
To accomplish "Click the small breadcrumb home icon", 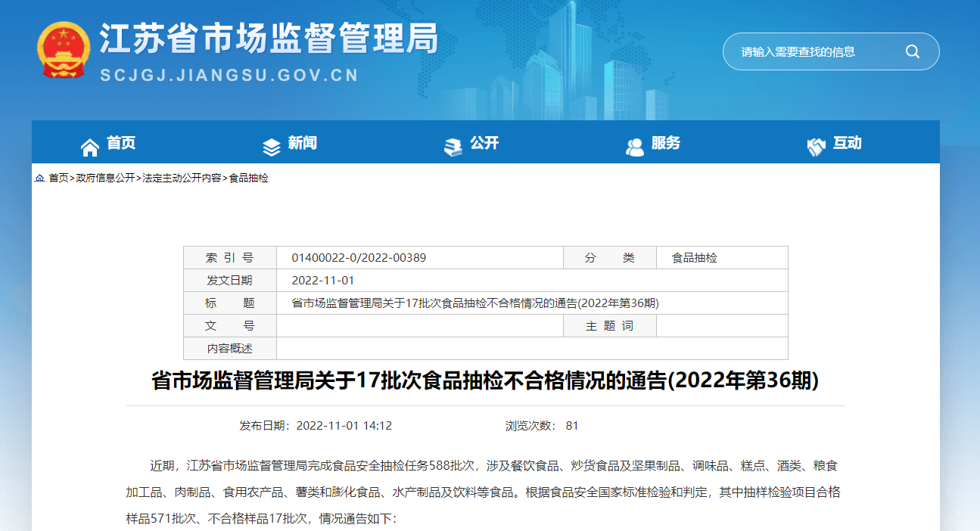I will click(39, 179).
